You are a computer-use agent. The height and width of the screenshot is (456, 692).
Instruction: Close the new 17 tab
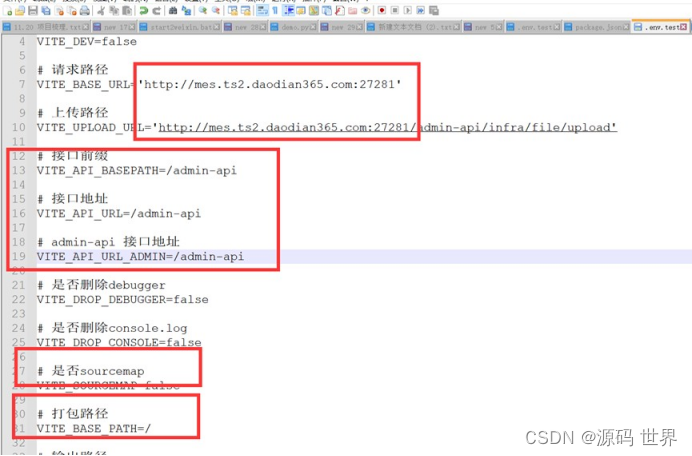tap(132, 27)
